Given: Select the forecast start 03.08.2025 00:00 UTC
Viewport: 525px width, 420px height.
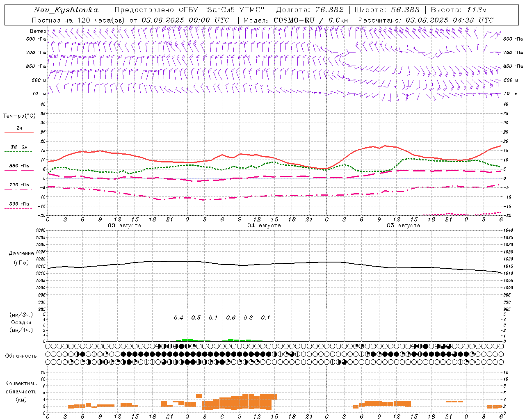Looking at the screenshot, I should click(x=185, y=20).
